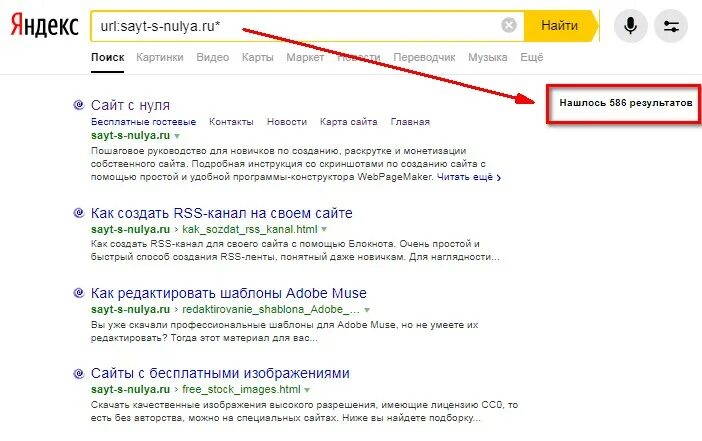Expand arrow after redaktirovanie_shablona_Adobe URL
Image resolution: width=702 pixels, height=441 pixels.
pos(367,310)
